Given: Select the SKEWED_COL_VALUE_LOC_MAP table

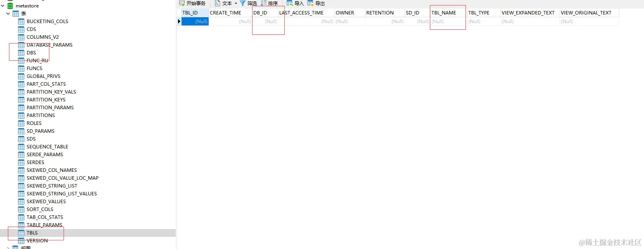Looking at the screenshot, I should 63,178.
